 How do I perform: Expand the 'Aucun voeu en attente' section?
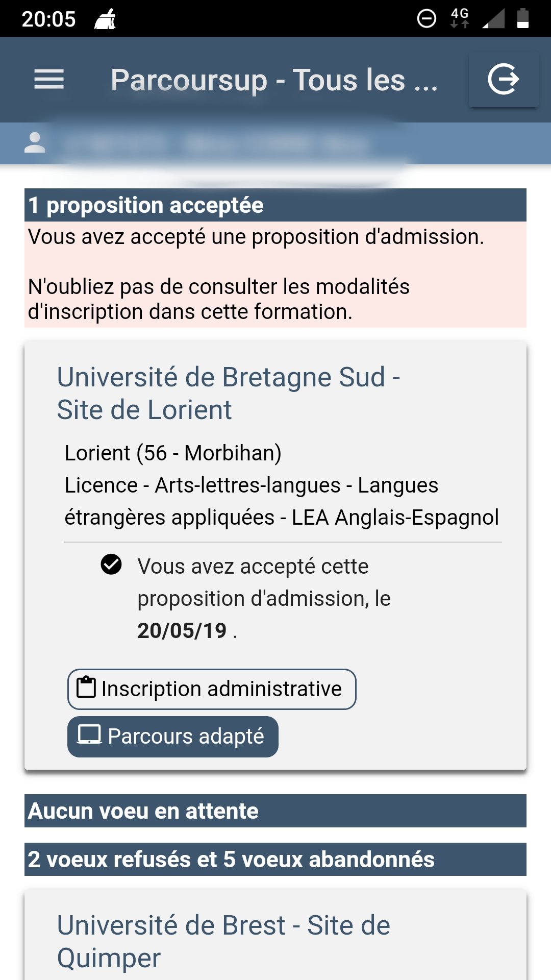pos(275,811)
